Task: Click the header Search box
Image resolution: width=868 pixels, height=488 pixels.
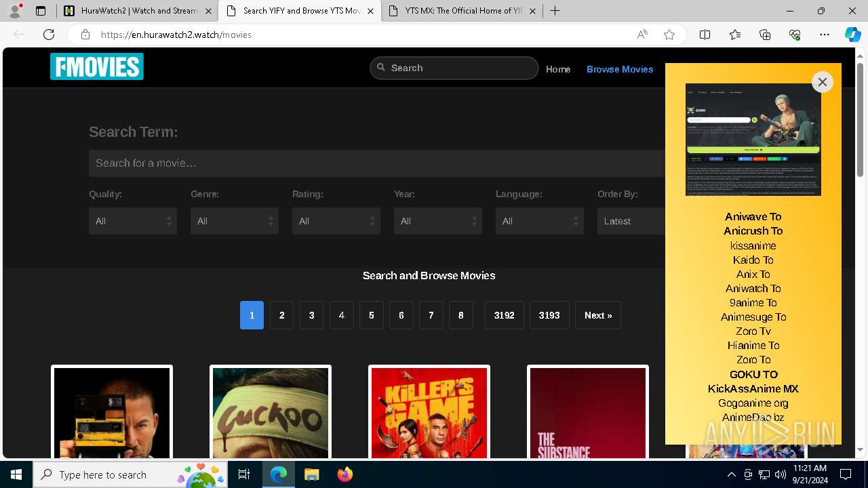Action: (x=454, y=68)
